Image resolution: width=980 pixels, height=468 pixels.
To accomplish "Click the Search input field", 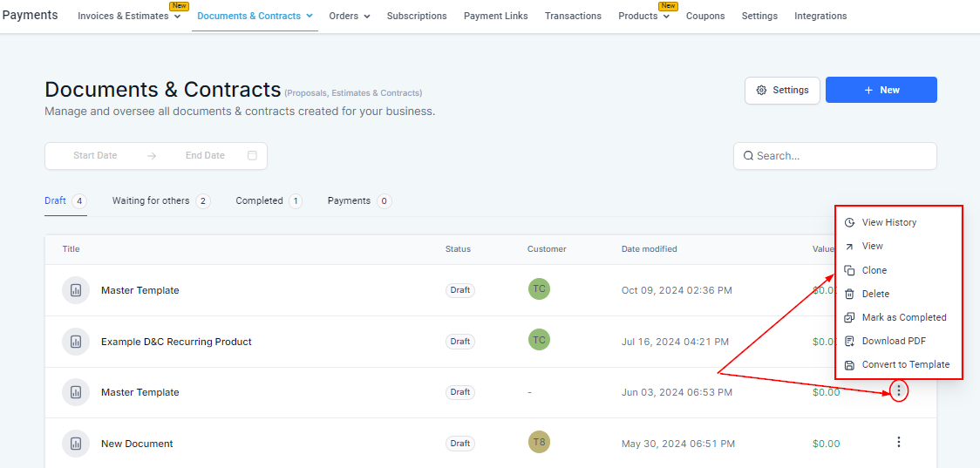I will [x=834, y=156].
